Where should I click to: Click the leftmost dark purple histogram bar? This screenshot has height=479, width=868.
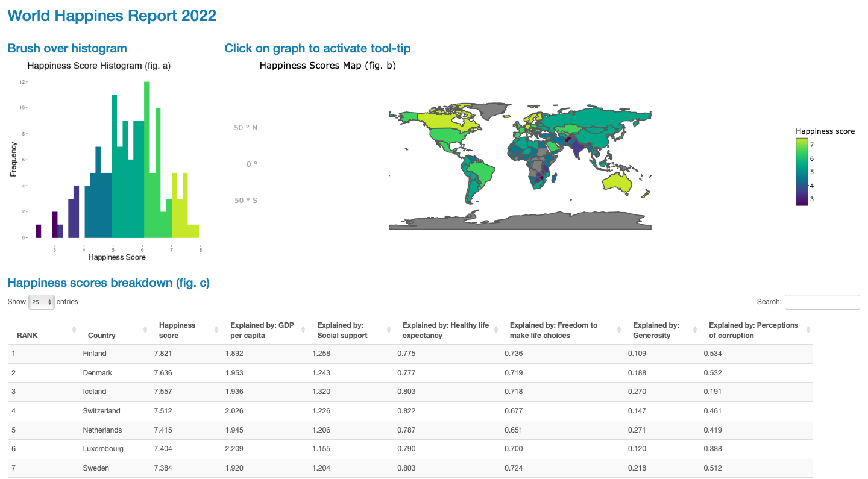tap(39, 231)
